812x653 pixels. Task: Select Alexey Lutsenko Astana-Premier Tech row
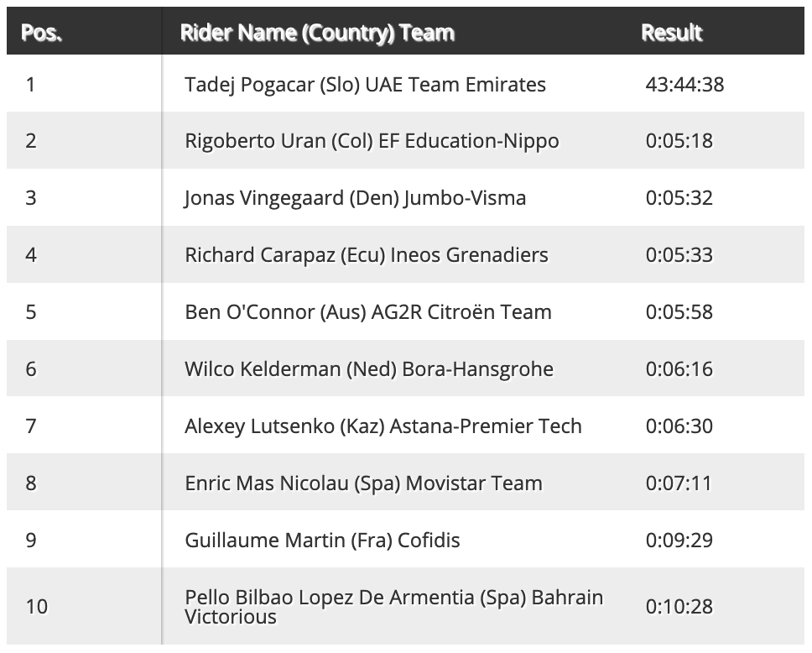405,426
